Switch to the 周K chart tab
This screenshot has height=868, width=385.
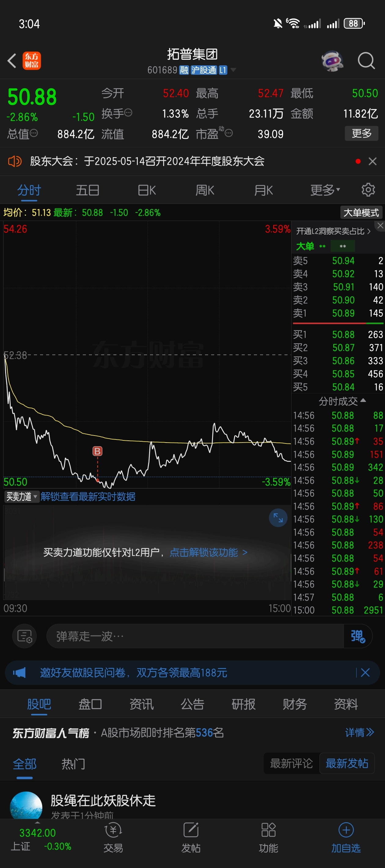[205, 190]
